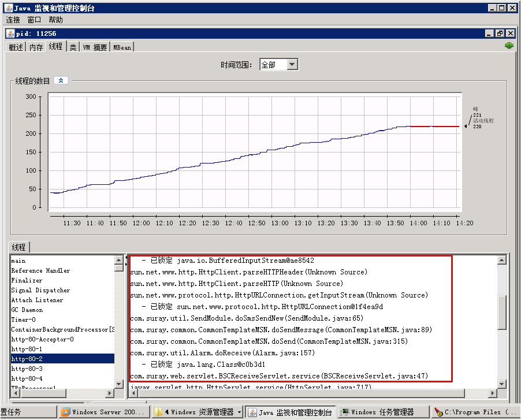Click the Java icon in the main title bar
521x420 pixels.
click(x=8, y=8)
